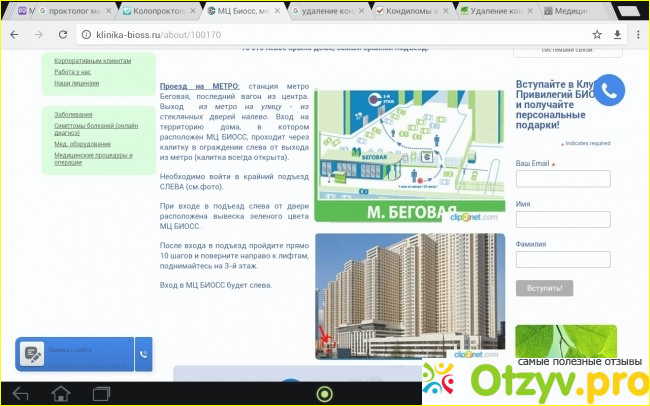Click the small phone icon beside request widget
The width and height of the screenshot is (650, 406).
tap(143, 354)
